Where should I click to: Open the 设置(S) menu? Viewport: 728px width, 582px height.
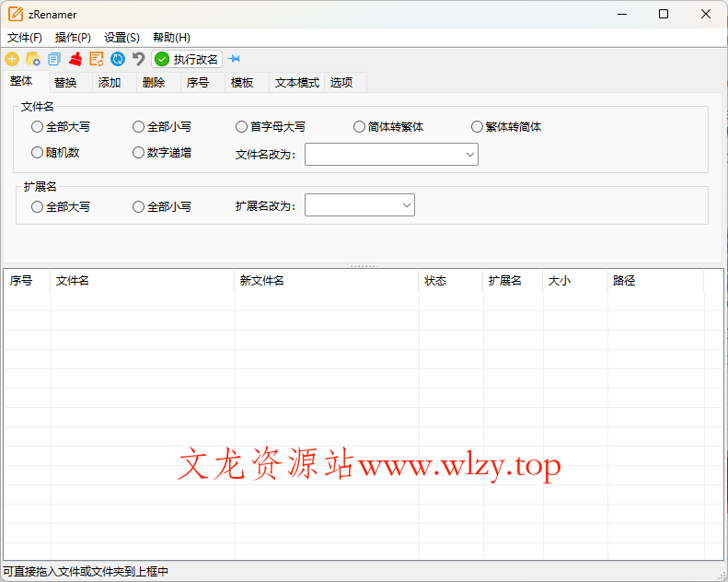click(x=121, y=38)
